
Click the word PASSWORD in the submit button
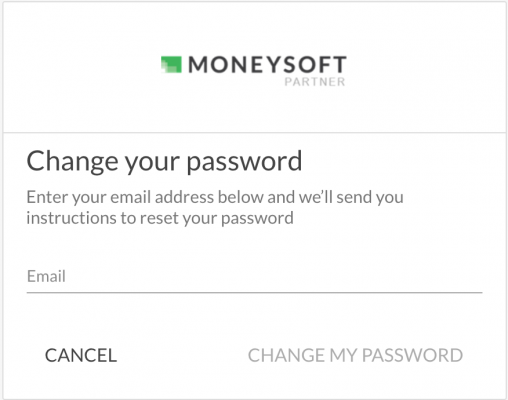tap(412, 355)
